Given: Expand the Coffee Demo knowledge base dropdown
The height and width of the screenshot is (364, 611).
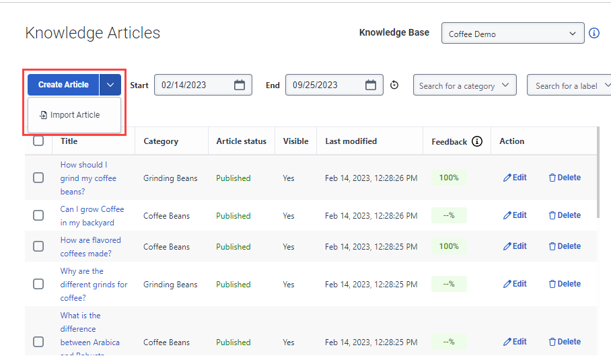Looking at the screenshot, I should pyautogui.click(x=513, y=33).
